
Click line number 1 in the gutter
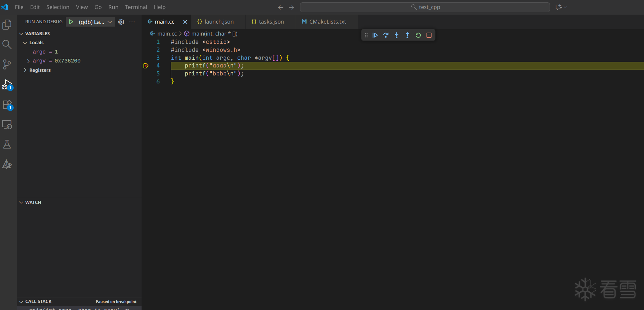pyautogui.click(x=158, y=42)
